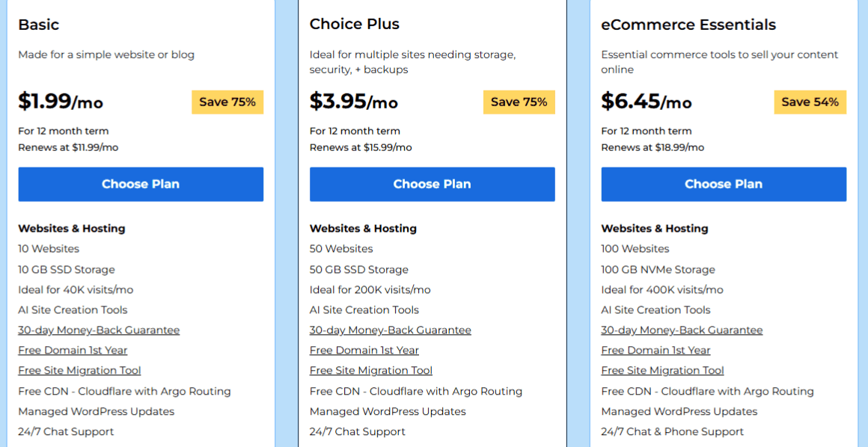
Task: Click the eCommerce Essentials plan title
Action: (x=688, y=25)
